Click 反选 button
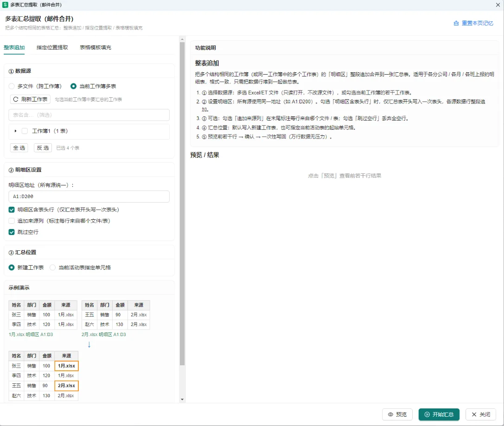The width and height of the screenshot is (504, 426). (43, 148)
